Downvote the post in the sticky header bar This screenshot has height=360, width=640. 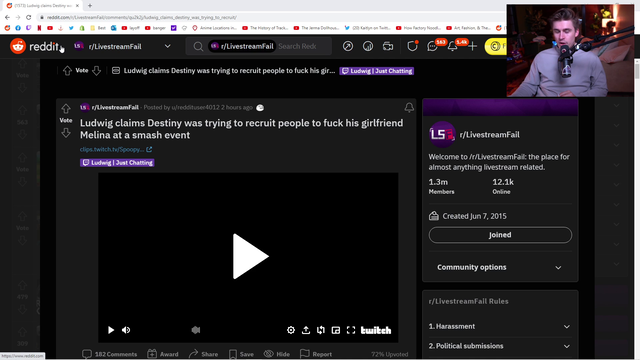tap(96, 71)
